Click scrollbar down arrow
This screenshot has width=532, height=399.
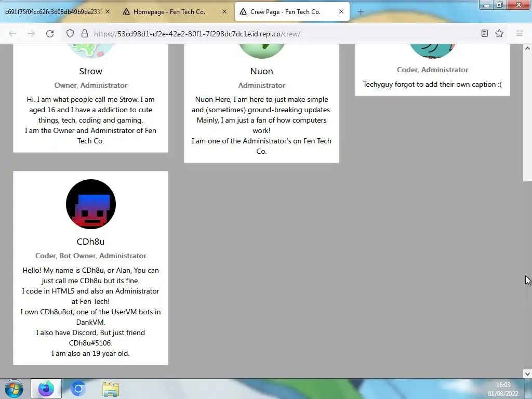point(527,374)
